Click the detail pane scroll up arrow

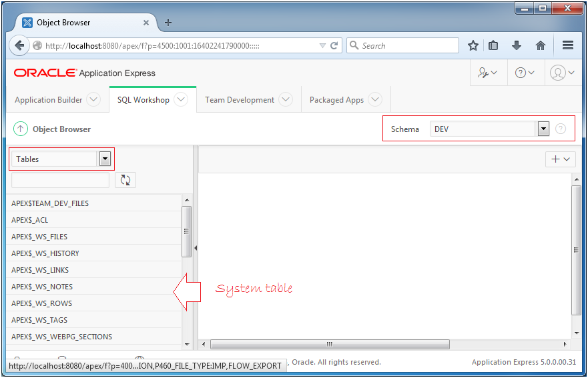(577, 179)
